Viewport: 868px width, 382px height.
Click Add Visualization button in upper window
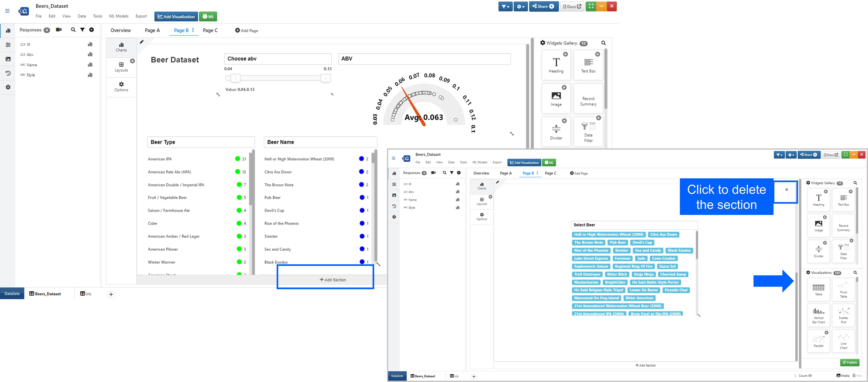(x=176, y=17)
